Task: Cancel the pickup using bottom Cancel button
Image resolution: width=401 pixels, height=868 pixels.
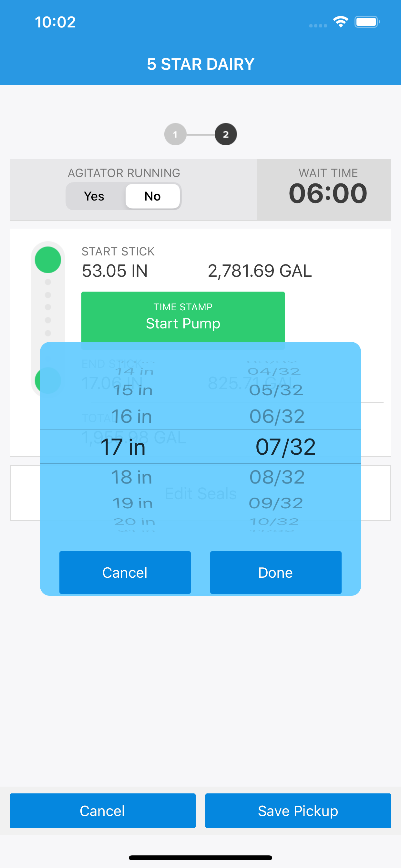Action: tap(102, 811)
